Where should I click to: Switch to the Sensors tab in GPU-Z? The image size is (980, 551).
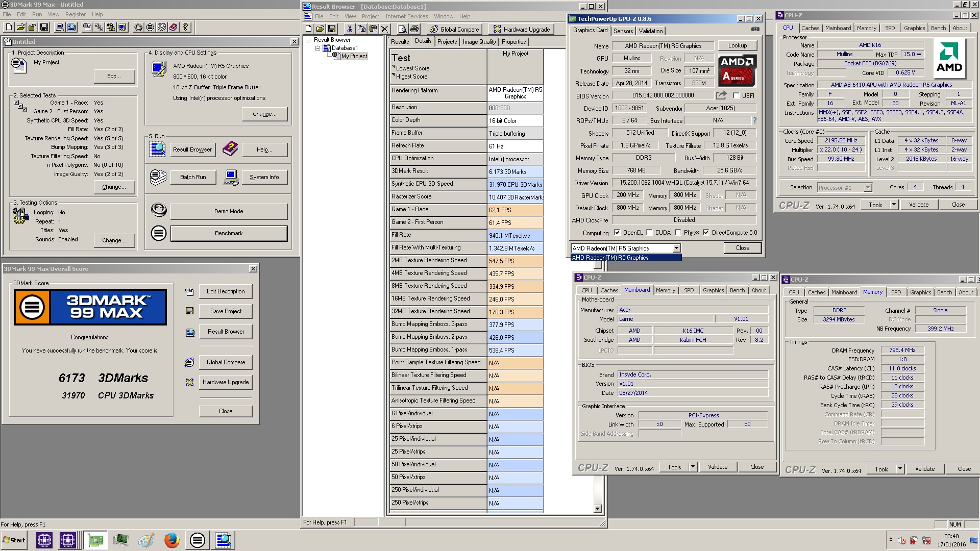click(x=623, y=31)
